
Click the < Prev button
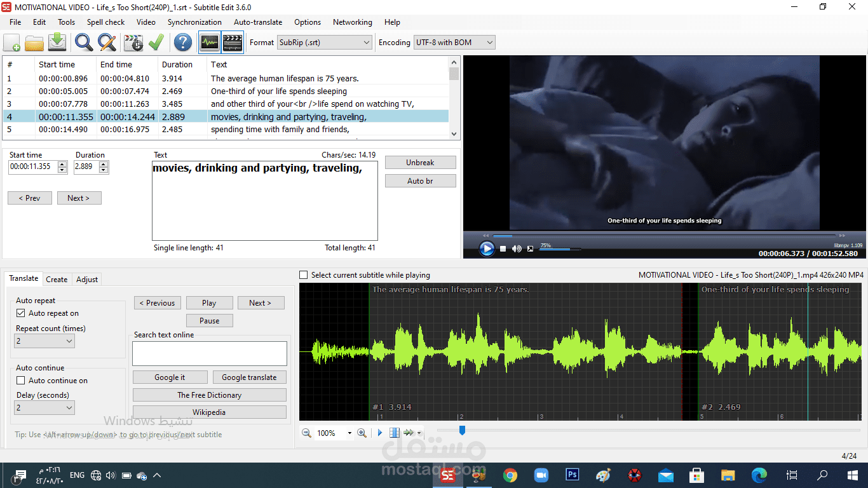30,198
